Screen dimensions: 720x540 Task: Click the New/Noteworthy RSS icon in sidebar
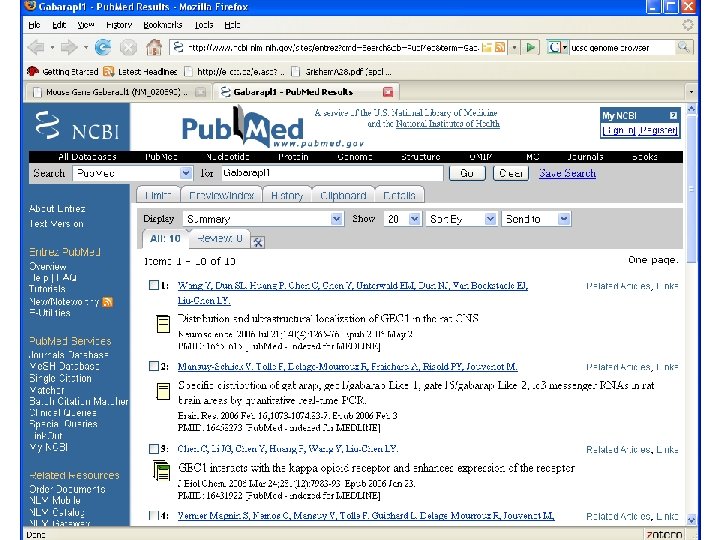click(x=107, y=302)
